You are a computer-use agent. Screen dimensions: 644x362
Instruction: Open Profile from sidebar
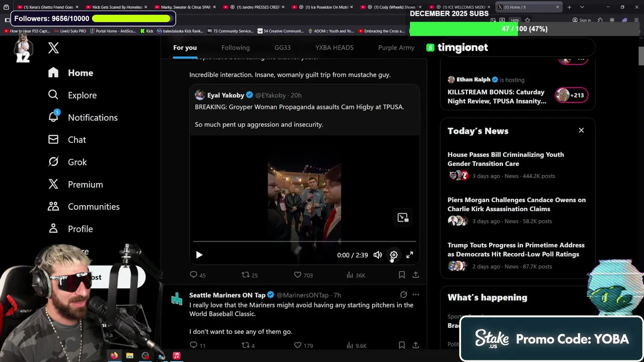(x=70, y=229)
